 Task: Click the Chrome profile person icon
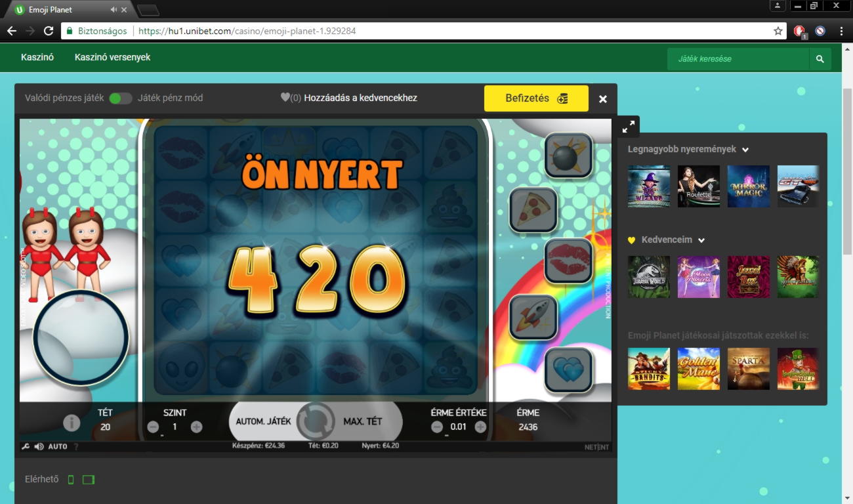tap(778, 5)
